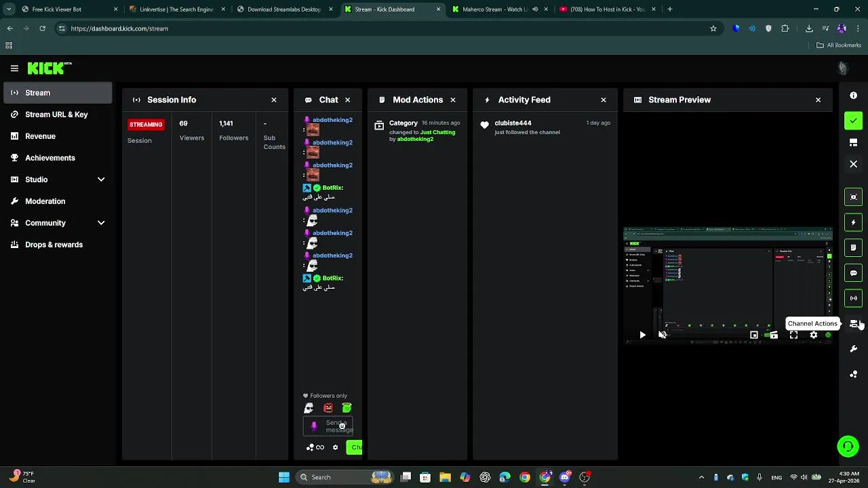
Task: Close the Activity Feed panel
Action: tap(604, 100)
